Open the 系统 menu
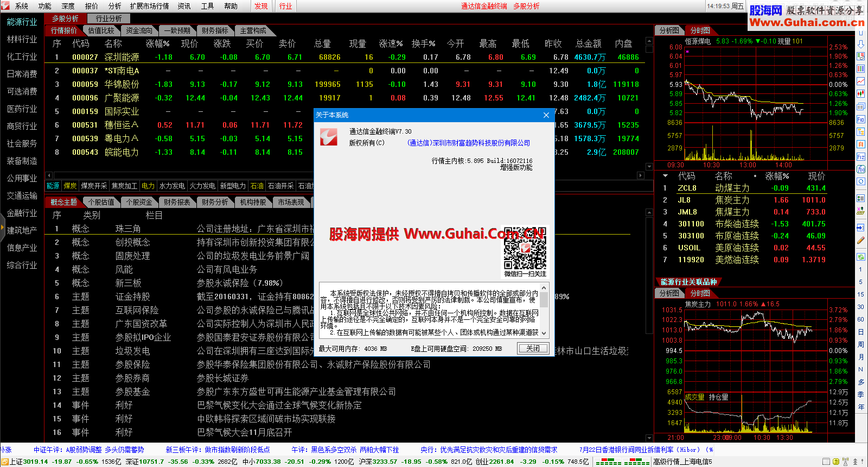 click(22, 6)
